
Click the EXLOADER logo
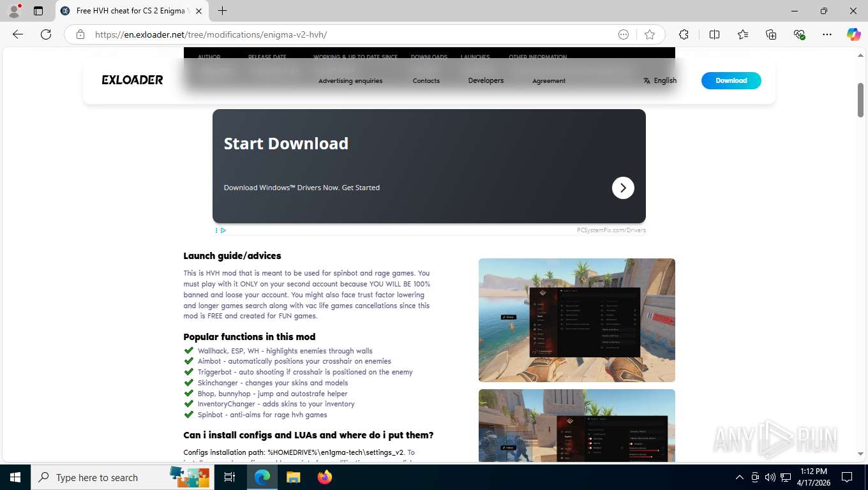[132, 80]
